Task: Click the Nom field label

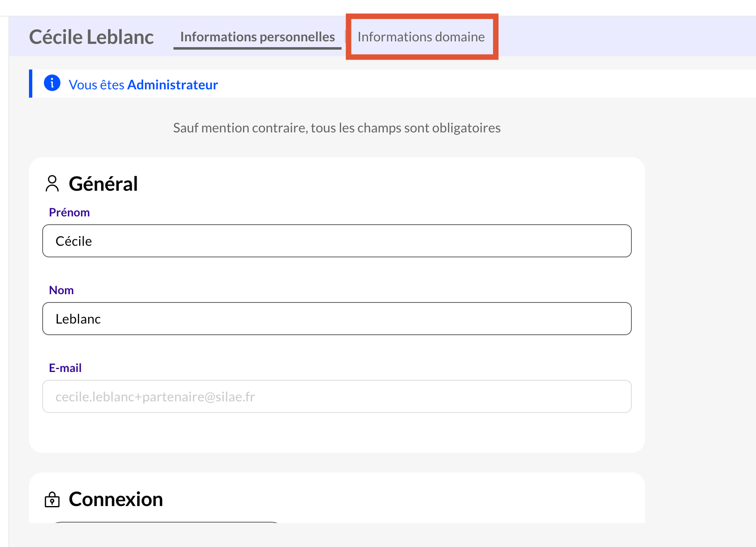Action: (61, 290)
